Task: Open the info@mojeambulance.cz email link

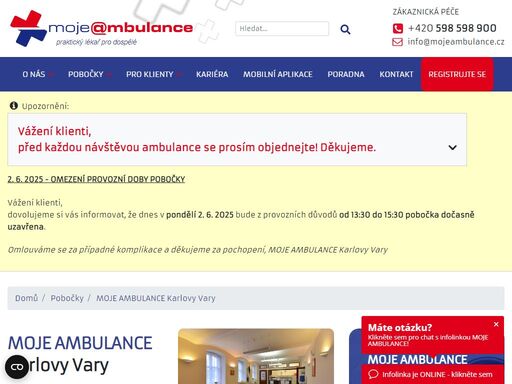Action: point(456,42)
